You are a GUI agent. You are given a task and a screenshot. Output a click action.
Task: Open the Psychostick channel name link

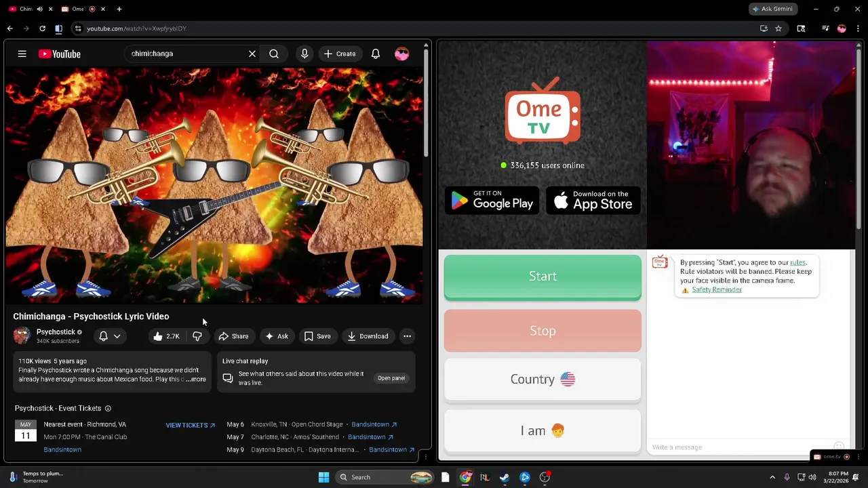(56, 332)
